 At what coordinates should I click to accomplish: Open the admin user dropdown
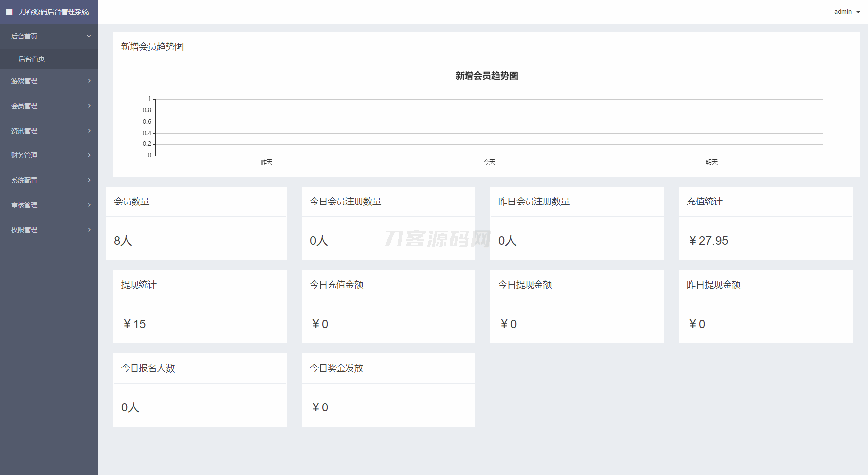847,12
